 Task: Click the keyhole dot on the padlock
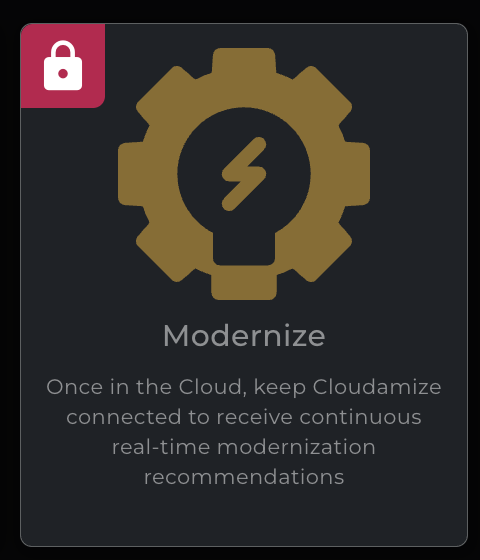pos(63,73)
